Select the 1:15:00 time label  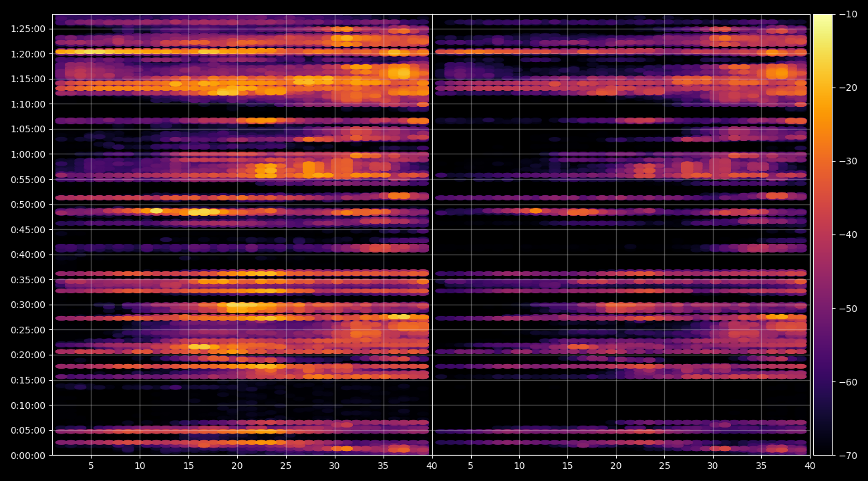pos(28,79)
